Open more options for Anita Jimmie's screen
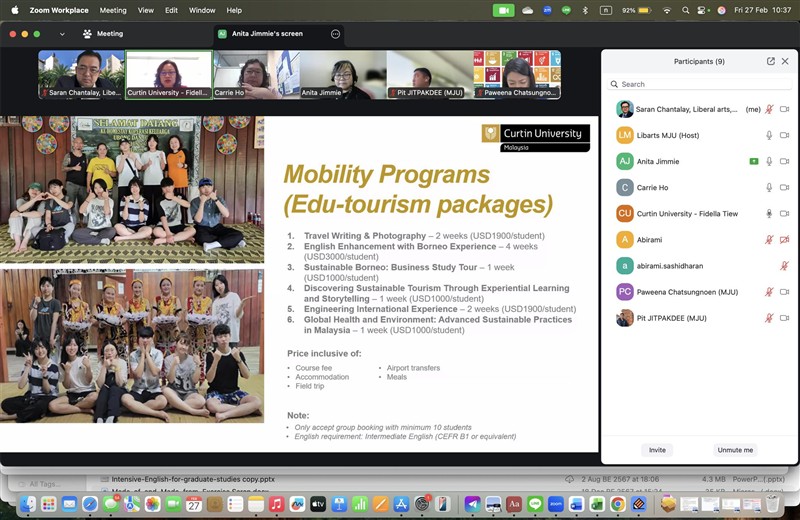 [335, 33]
